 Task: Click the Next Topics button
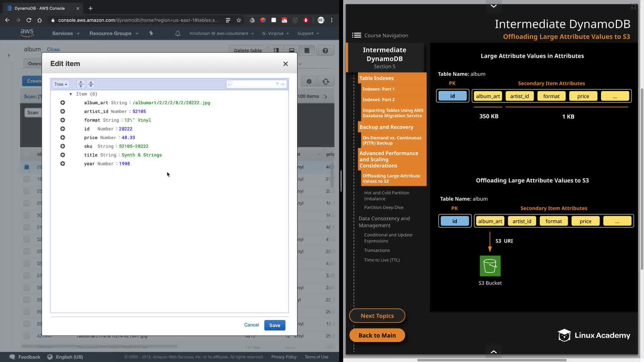tap(377, 316)
